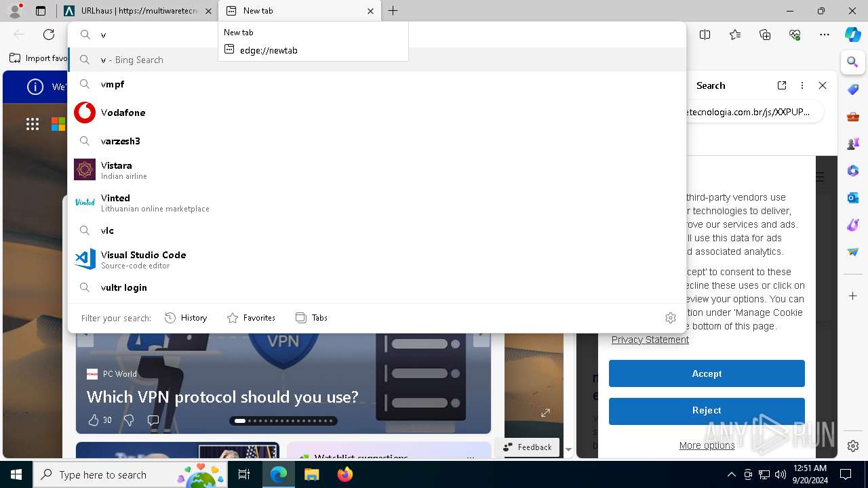Open the Edge profile avatar

tap(15, 11)
